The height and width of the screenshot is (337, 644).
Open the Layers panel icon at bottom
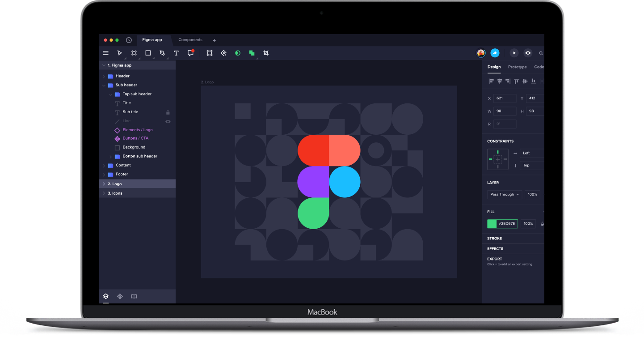point(106,296)
